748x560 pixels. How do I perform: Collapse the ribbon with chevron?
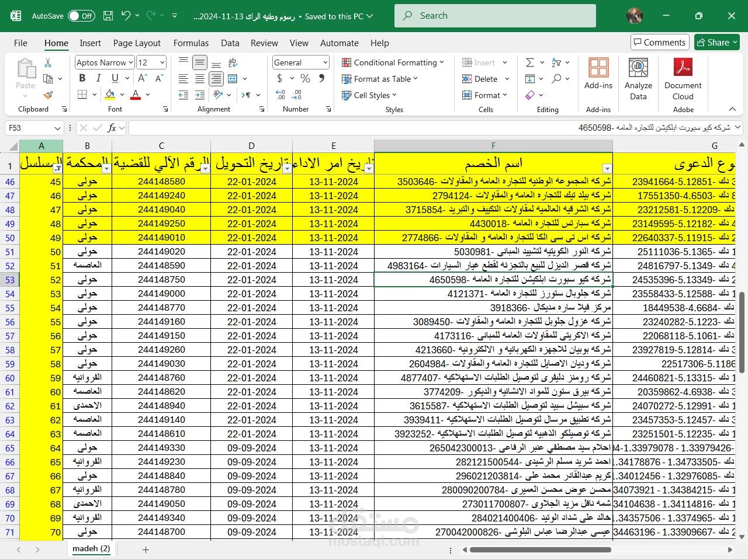732,109
